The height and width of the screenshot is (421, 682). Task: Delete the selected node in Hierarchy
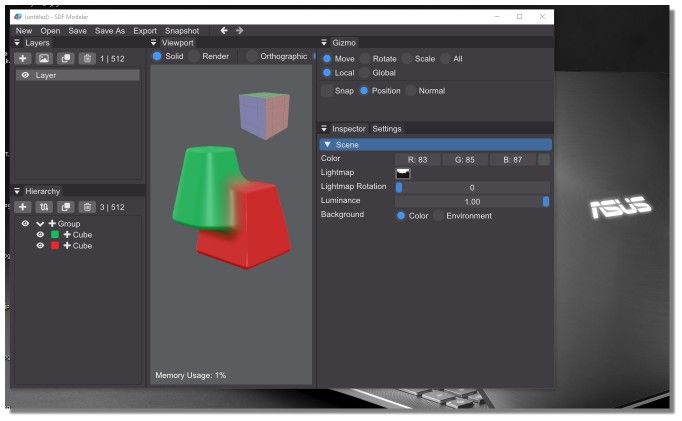(87, 207)
